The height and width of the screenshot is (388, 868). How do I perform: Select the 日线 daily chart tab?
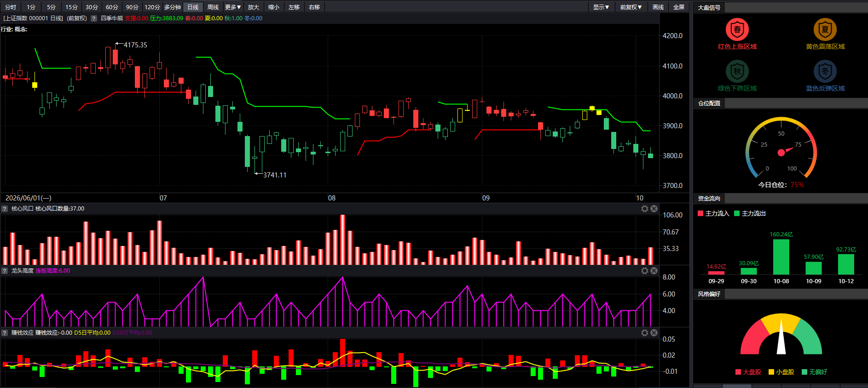click(193, 7)
